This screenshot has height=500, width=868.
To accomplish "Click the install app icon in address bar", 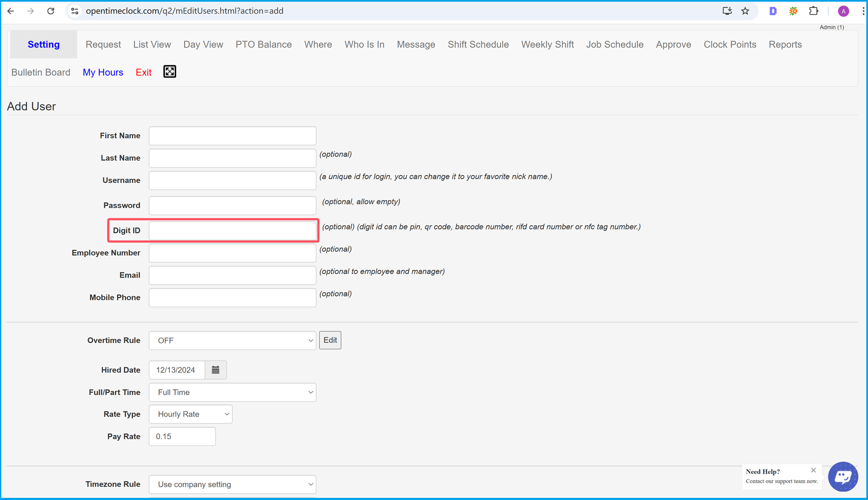I will click(x=727, y=11).
